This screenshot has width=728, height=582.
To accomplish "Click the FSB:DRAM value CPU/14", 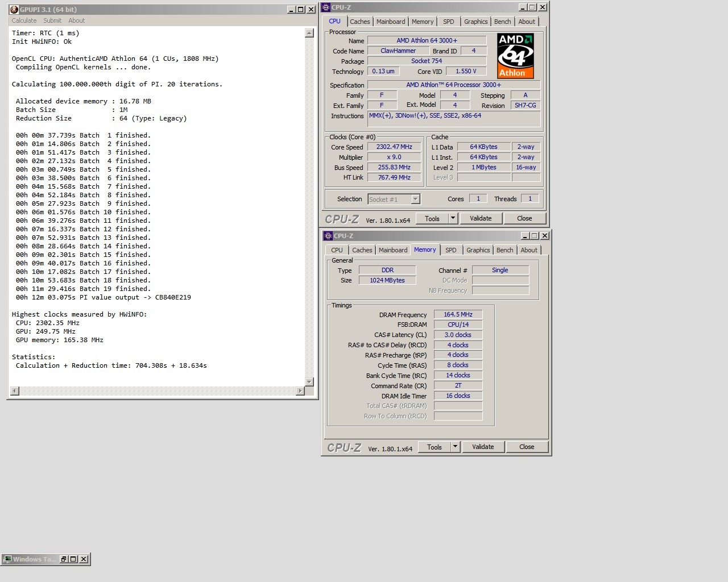I will [458, 325].
